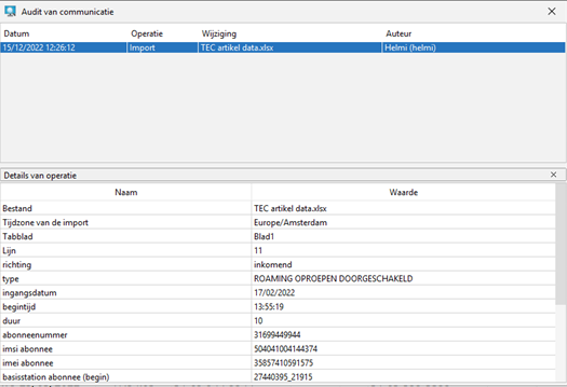Click the ROAMING OPROEPEN DOORGESCHAKELD value
This screenshot has width=567, height=387.
click(x=333, y=278)
